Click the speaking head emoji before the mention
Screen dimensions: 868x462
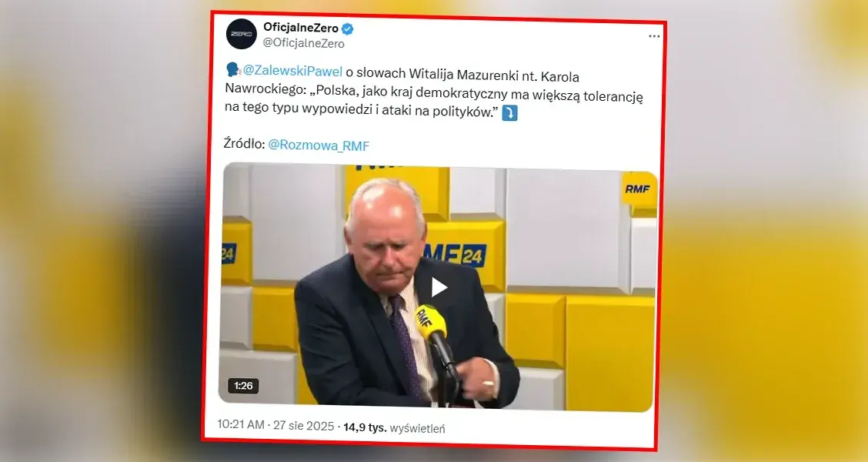233,70
